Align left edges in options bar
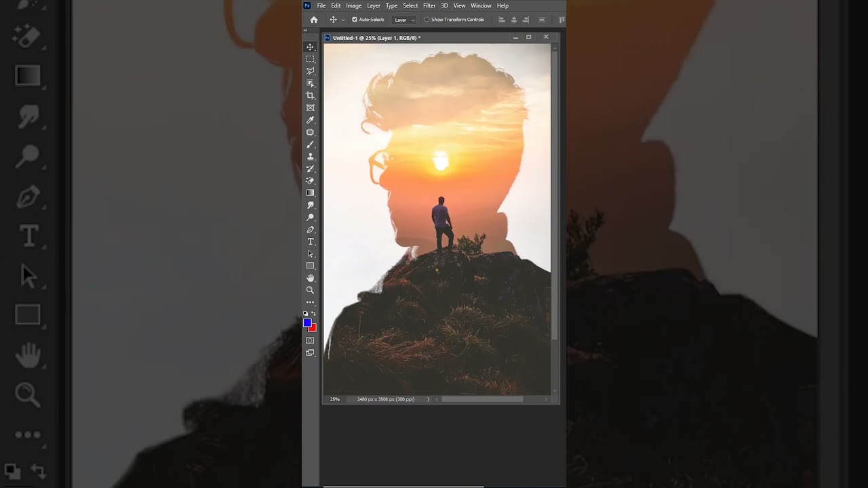This screenshot has width=868, height=488. (x=501, y=20)
